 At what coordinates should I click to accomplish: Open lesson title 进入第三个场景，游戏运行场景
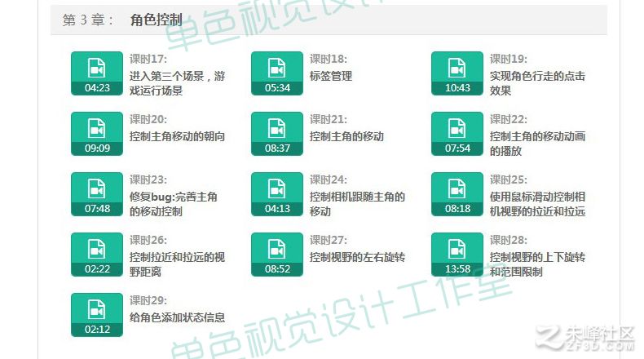(x=178, y=83)
